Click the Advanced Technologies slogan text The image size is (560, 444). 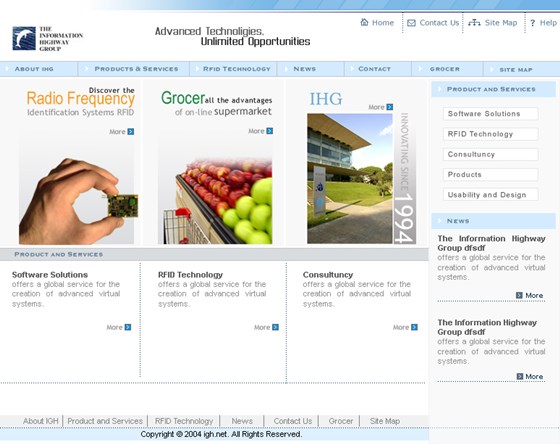click(x=232, y=36)
